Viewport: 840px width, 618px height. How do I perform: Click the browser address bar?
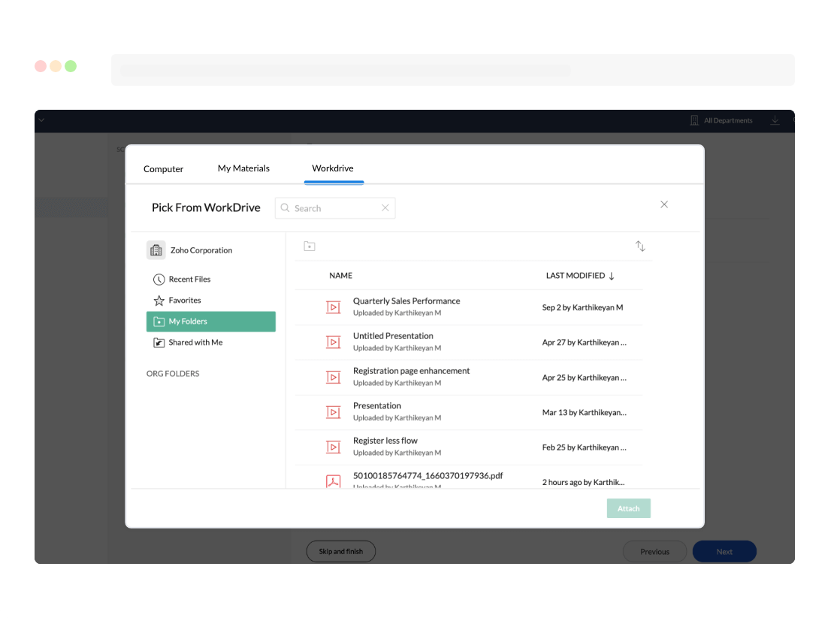click(452, 70)
